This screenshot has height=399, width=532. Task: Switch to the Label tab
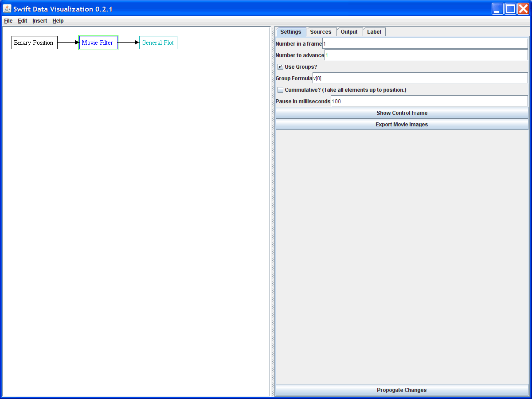click(374, 32)
